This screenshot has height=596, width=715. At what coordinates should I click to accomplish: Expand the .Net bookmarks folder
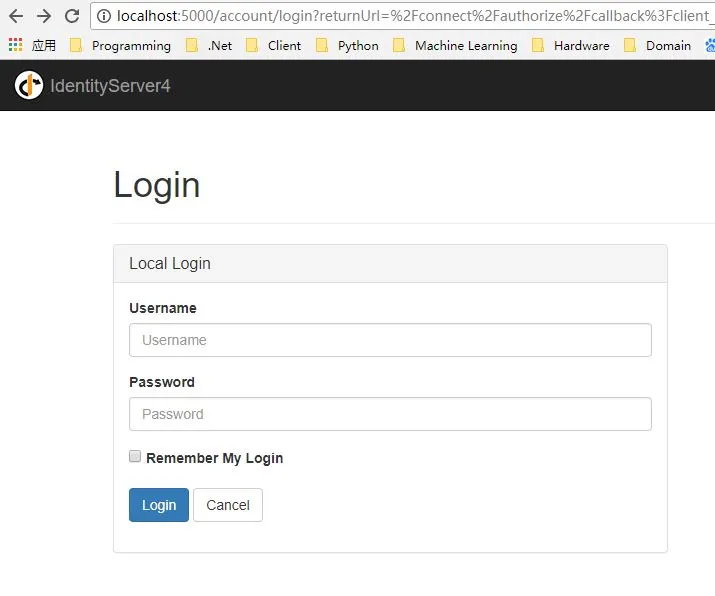[209, 45]
